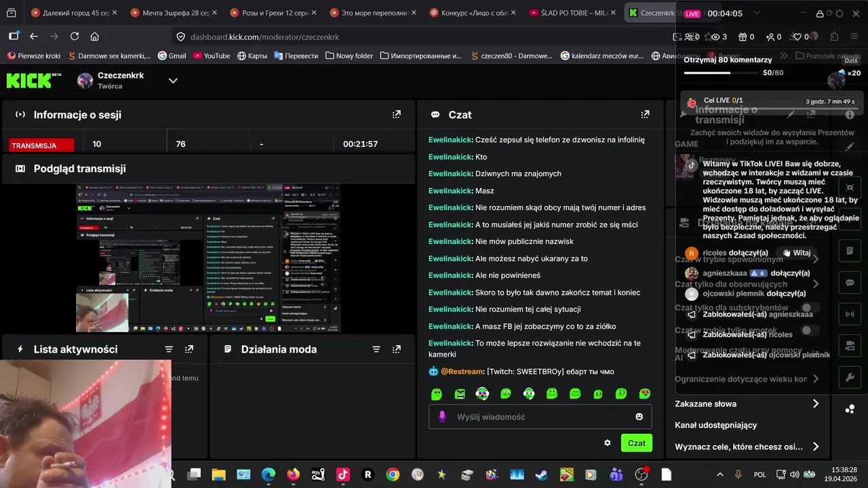Pick the first green emote in row
The image size is (868, 488).
(x=436, y=394)
